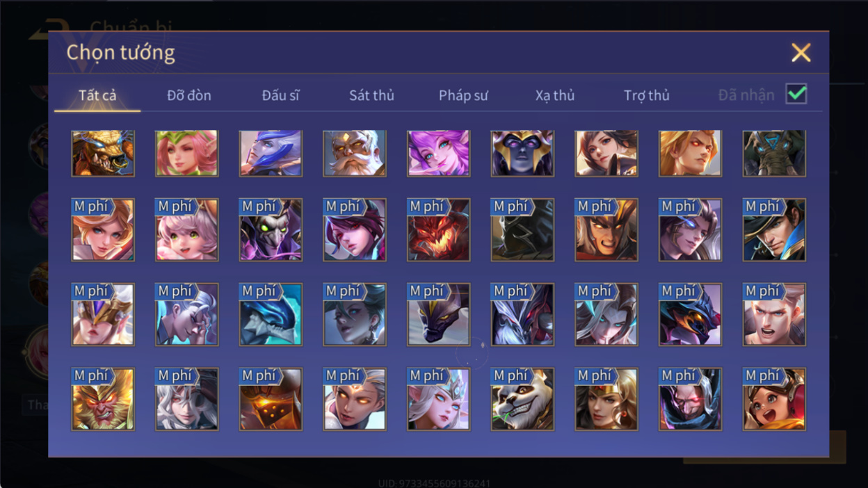Select the golden dragon-beast hero portrait
This screenshot has width=868, height=488.
pos(103,153)
